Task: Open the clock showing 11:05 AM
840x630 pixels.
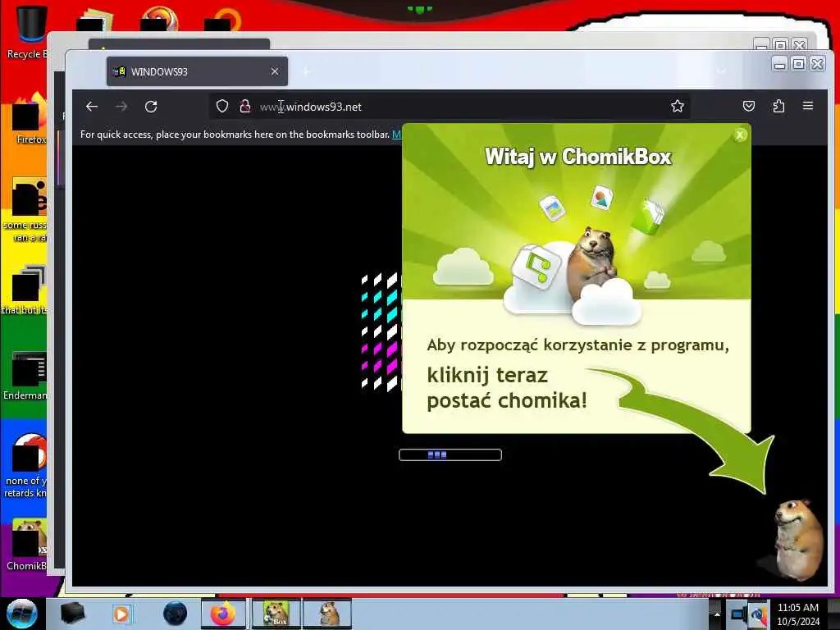Action: pyautogui.click(x=798, y=614)
